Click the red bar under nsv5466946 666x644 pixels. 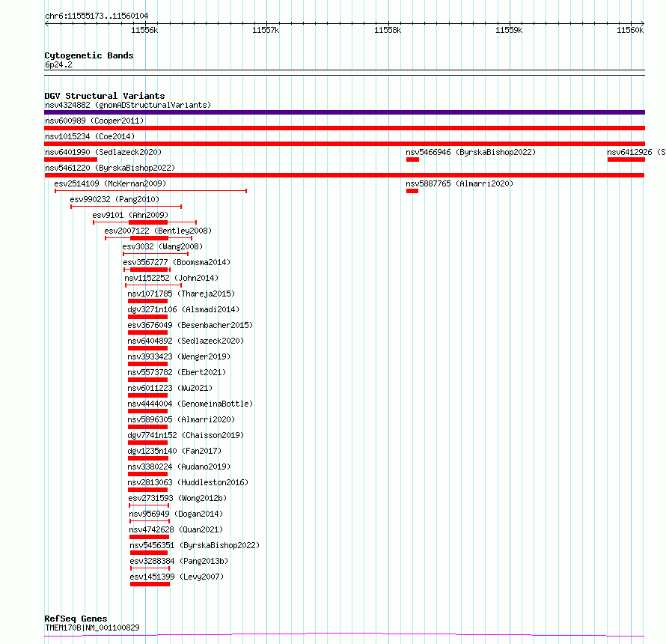tap(412, 160)
